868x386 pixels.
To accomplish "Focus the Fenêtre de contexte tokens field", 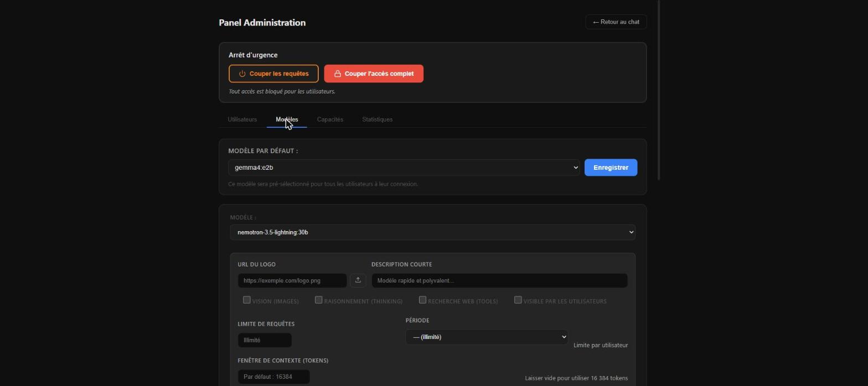I will pos(273,377).
